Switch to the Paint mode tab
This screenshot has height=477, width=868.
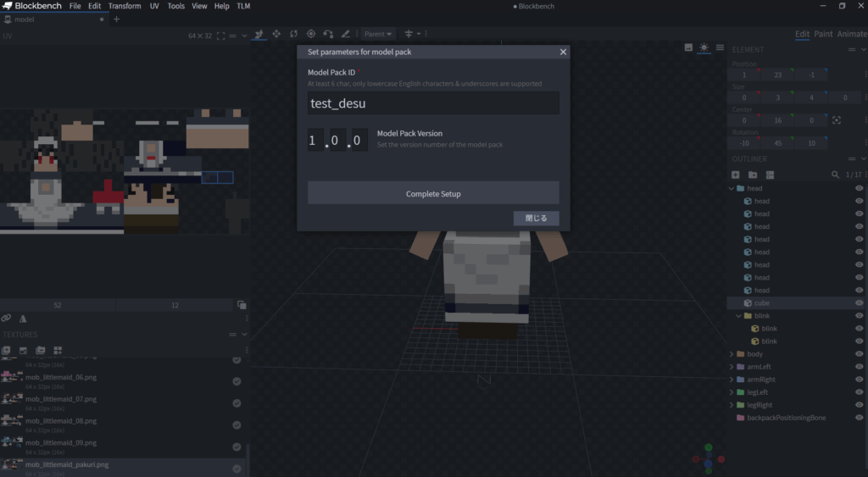coord(823,34)
